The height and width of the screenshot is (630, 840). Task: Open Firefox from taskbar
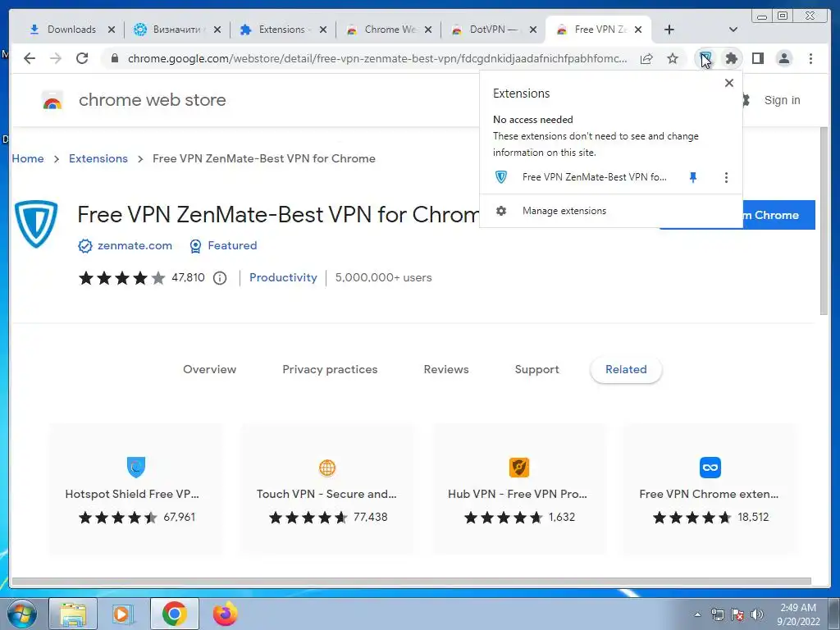click(x=225, y=614)
